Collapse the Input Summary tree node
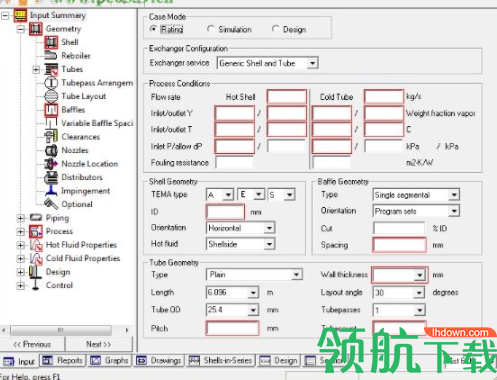 [5, 15]
